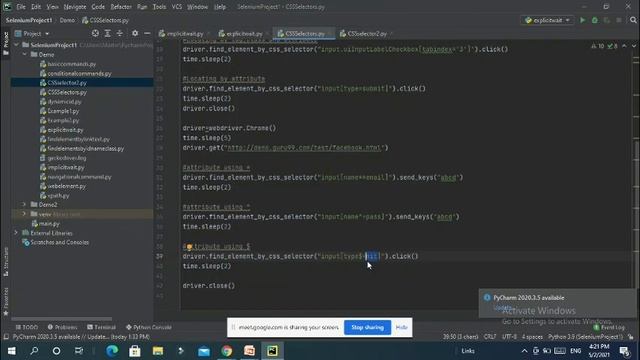640x360 pixels.
Task: Select xpath.py in project tree
Action: click(58, 196)
